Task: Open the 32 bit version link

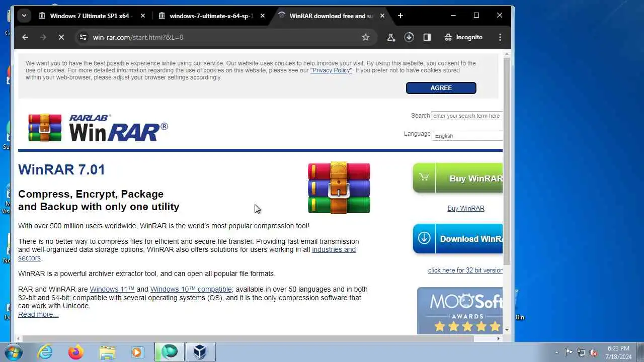Action: [465, 270]
